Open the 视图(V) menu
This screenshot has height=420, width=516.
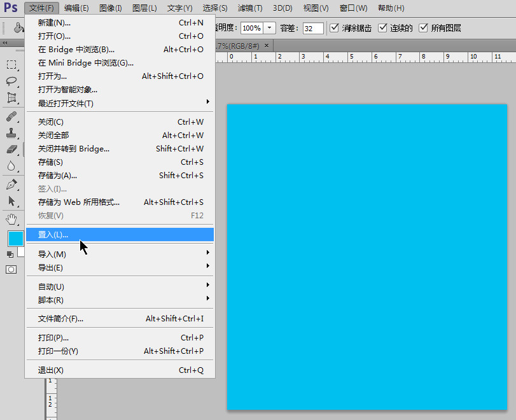pyautogui.click(x=316, y=8)
